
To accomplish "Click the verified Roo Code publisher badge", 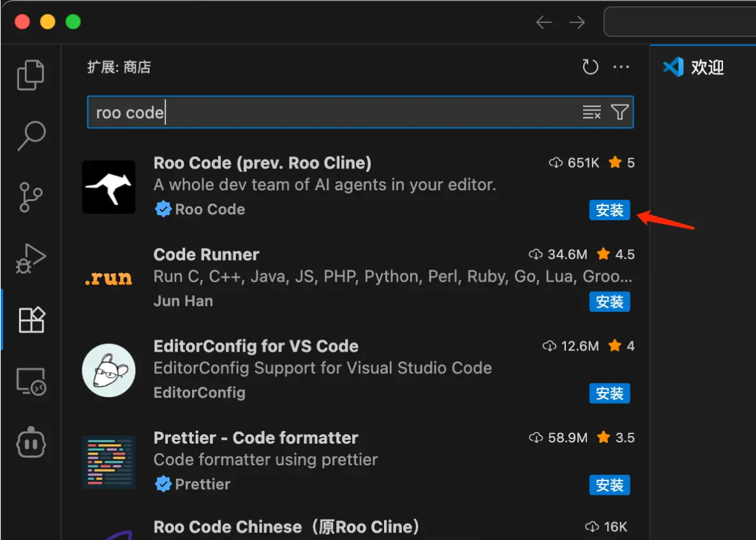I will coord(163,209).
